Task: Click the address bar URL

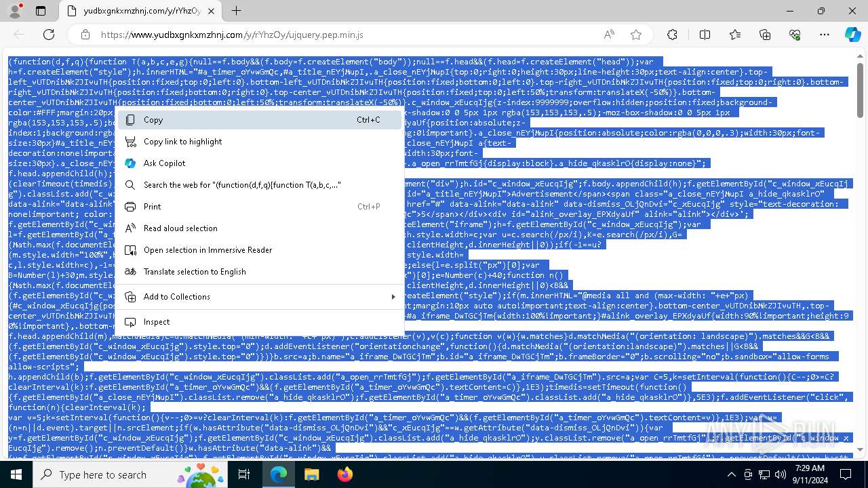Action: pos(232,35)
